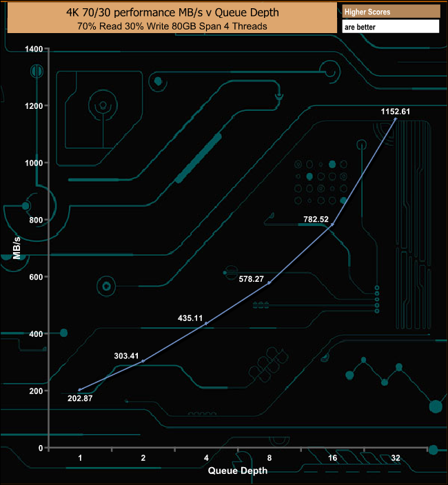
Task: Select the 782.52 data label
Action: (318, 219)
